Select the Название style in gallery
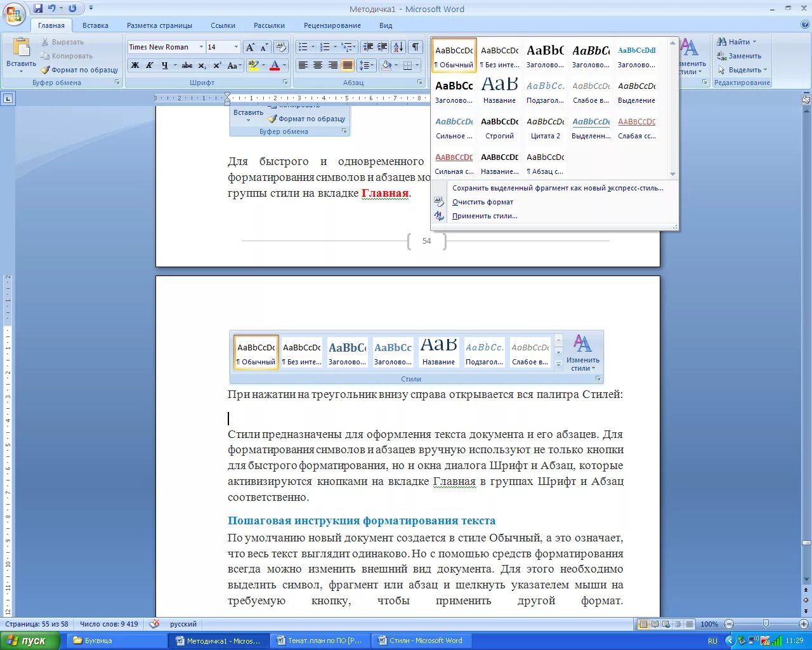This screenshot has width=812, height=650. [499, 90]
